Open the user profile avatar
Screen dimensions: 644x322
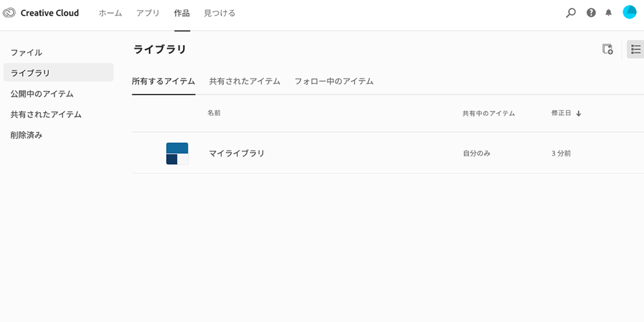(629, 12)
